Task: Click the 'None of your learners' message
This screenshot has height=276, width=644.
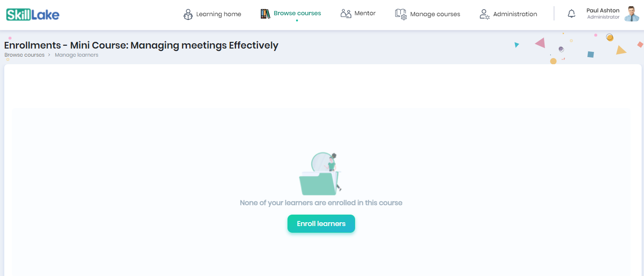Action: [x=321, y=203]
